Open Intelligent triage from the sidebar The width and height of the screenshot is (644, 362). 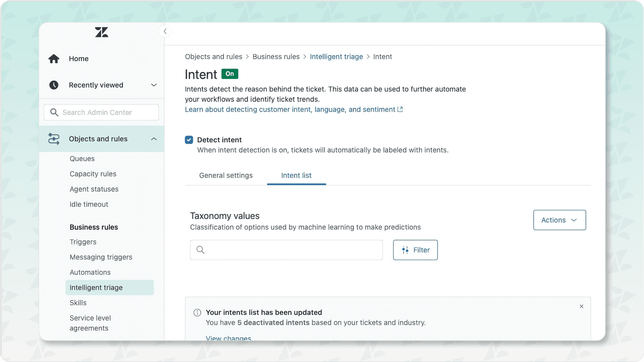96,287
